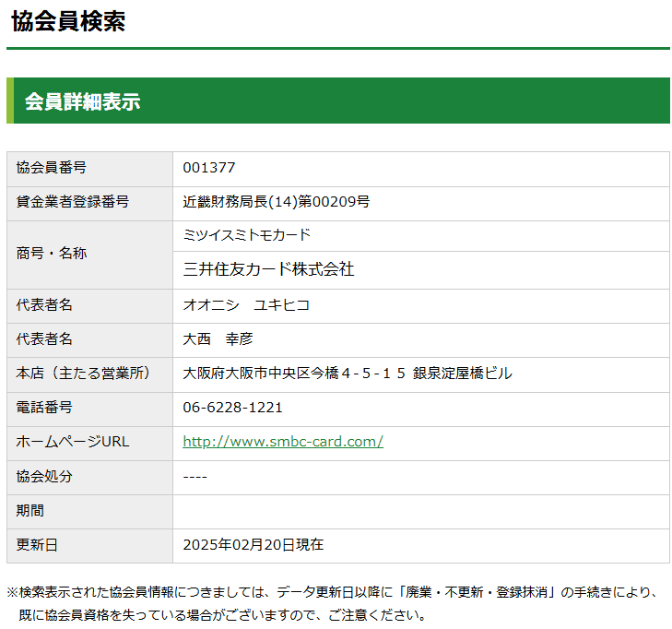Screen dimensions: 672x629
Task: Click the head office address in 大阪市中央区今橋
Action: pos(348,374)
